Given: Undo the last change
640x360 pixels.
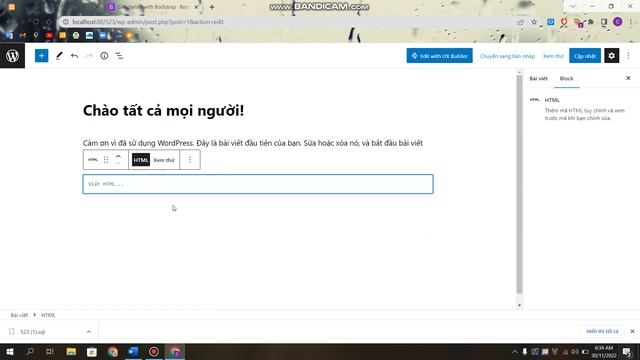Looking at the screenshot, I should [x=74, y=56].
